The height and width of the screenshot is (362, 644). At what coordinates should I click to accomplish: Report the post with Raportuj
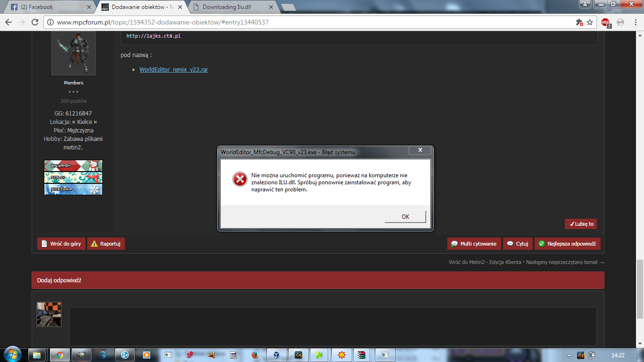(x=106, y=244)
